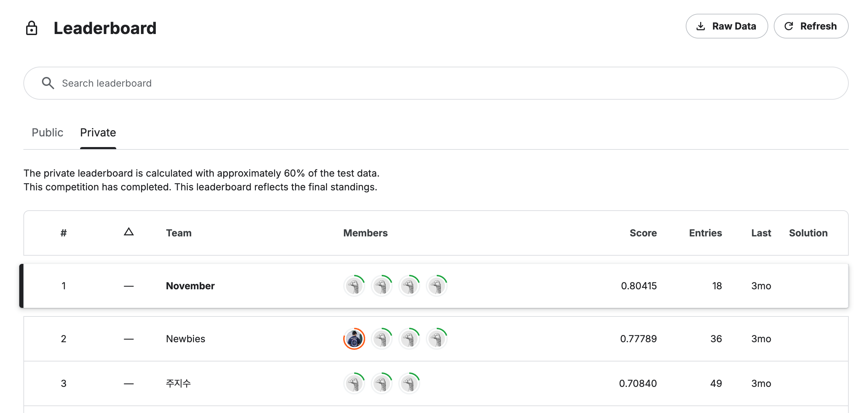Screen dimensions: 868x413
Task: Sort the leaderboard by Entries column
Action: [705, 233]
